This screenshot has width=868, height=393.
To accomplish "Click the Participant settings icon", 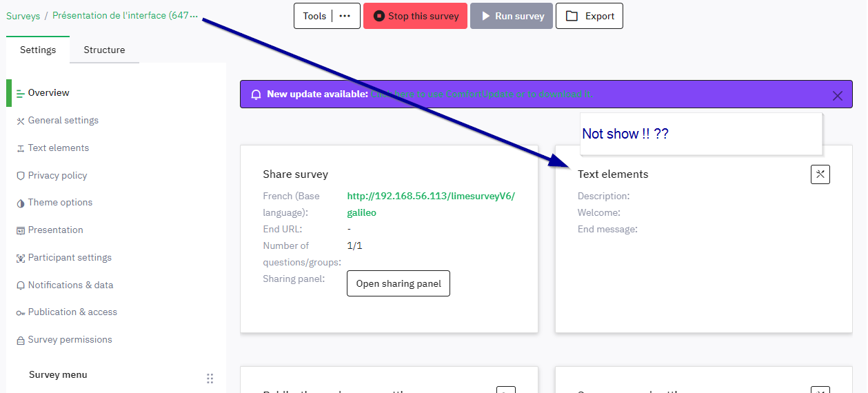I will point(21,258).
